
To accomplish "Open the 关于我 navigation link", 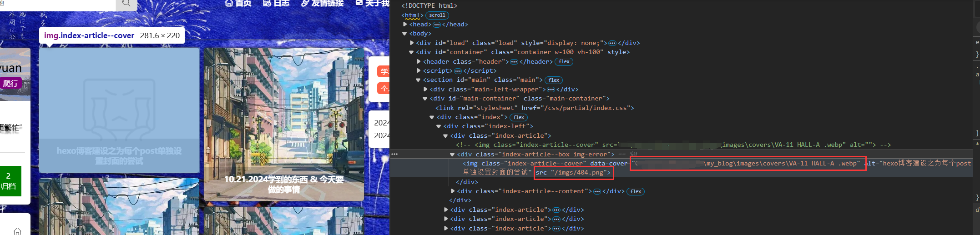I will coord(373,3).
